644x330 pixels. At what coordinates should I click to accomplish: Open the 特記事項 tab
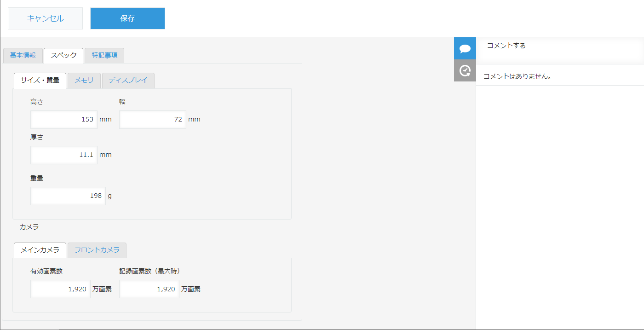[x=104, y=55]
